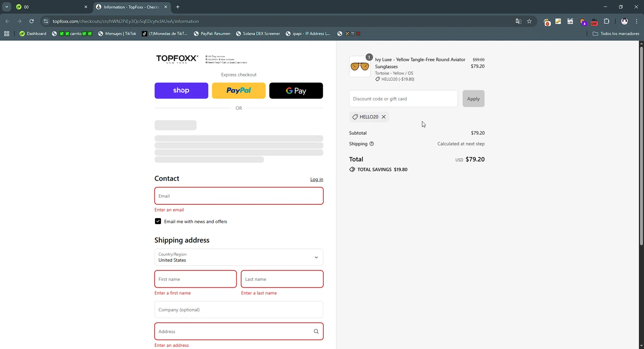Open the Solana DEX Screener bookmark

(x=258, y=33)
